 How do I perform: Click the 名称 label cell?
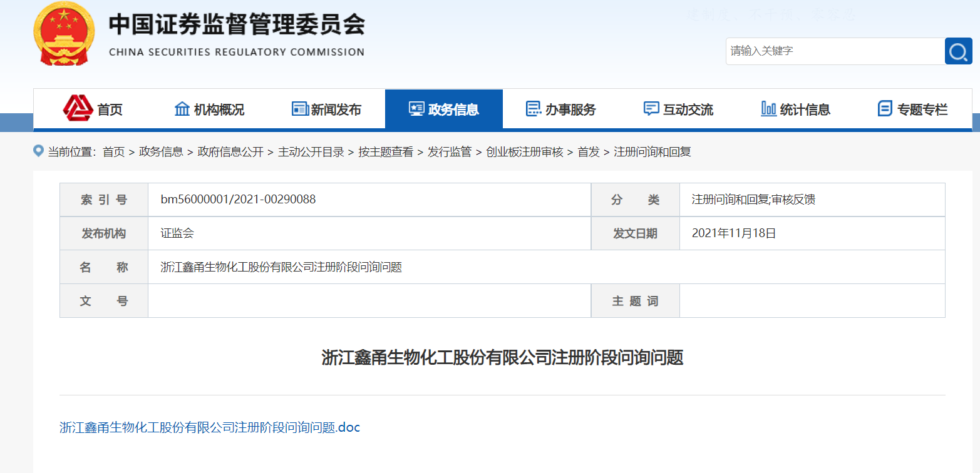104,267
